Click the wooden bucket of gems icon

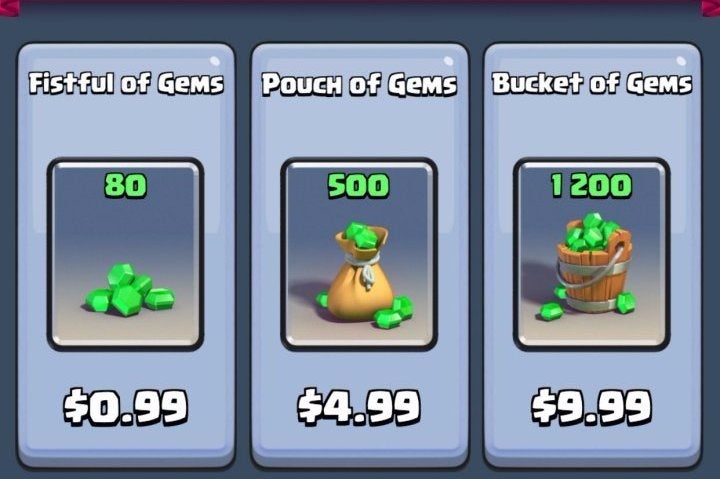[590, 265]
